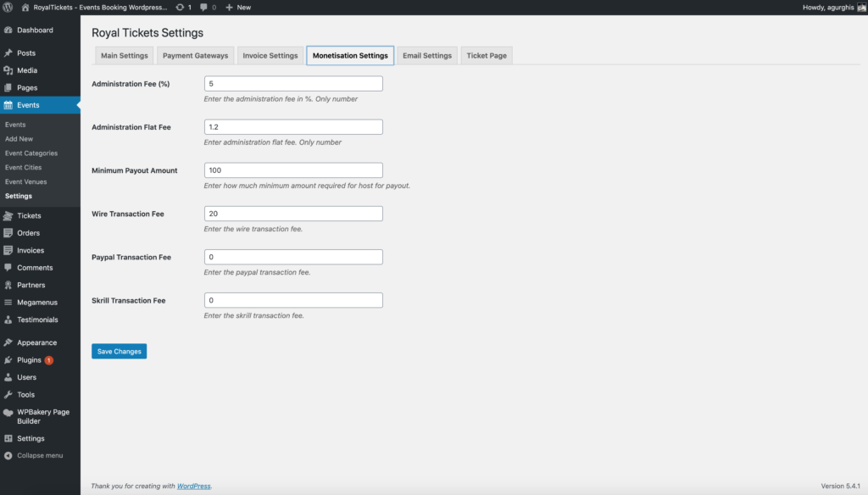
Task: Click the RoyalTickets site name in admin bar
Action: 100,7
